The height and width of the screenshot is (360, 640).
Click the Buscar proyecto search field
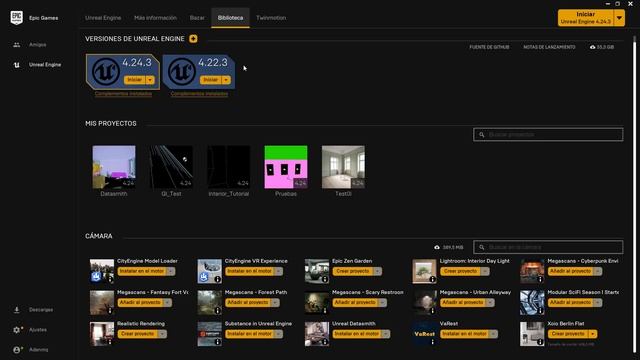[x=548, y=135]
